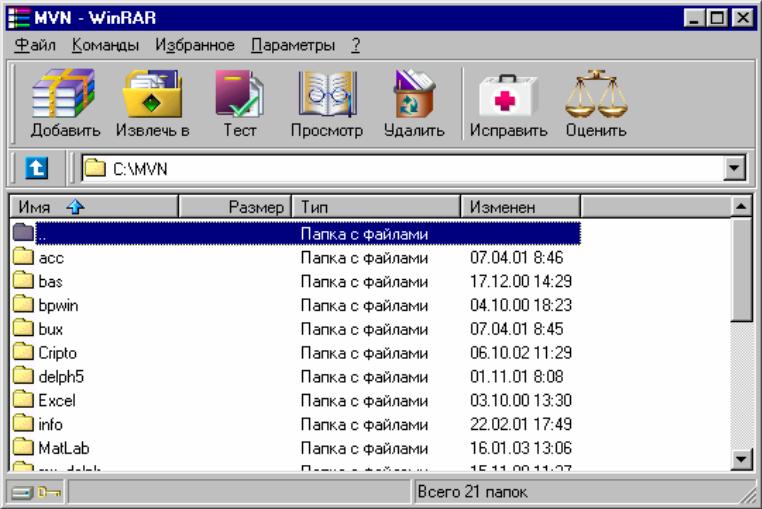This screenshot has height=509, width=762.
Task: Click the vertical scrollbar thumb
Action: point(741,269)
